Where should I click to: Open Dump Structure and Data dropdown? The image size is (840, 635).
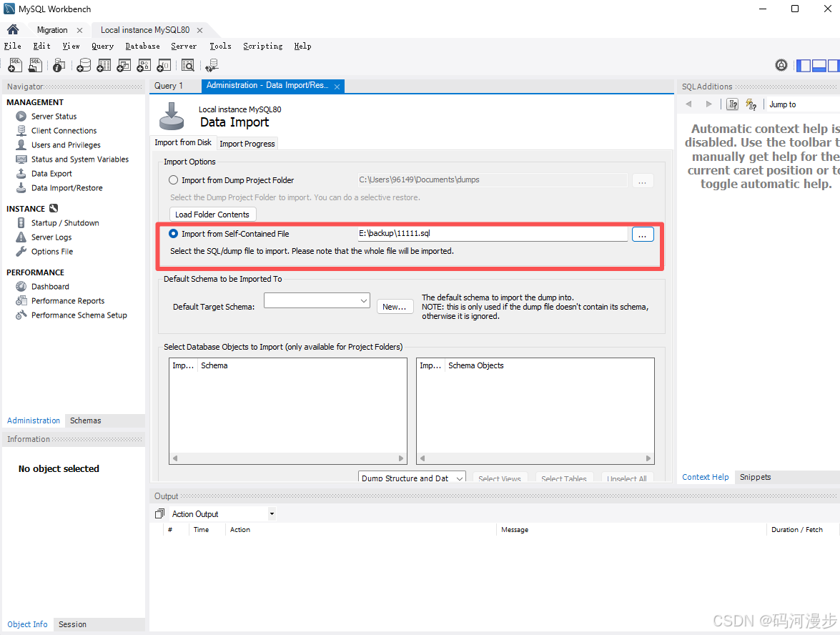412,478
